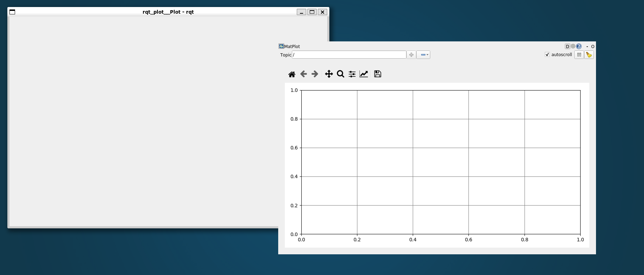Save the figure with floppy icon
644x275 pixels.
[x=377, y=74]
